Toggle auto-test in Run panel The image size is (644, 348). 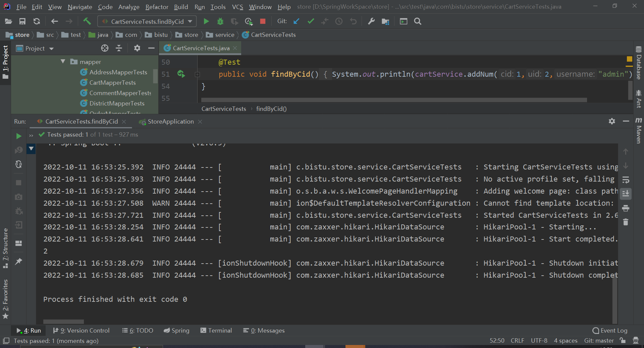(x=19, y=164)
